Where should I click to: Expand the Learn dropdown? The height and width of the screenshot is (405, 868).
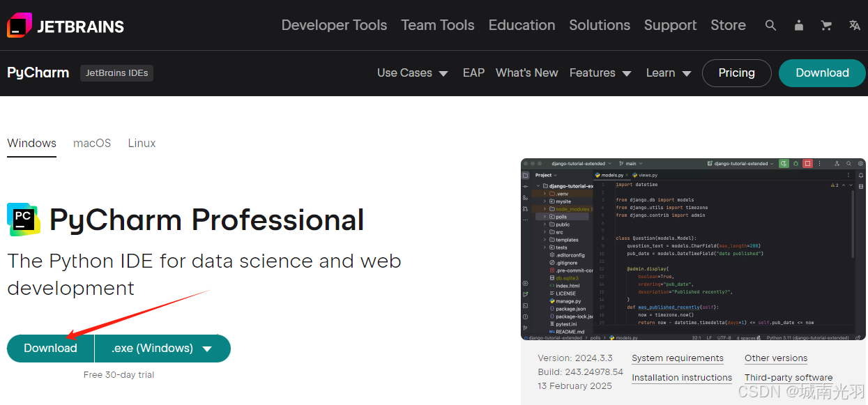tap(669, 72)
